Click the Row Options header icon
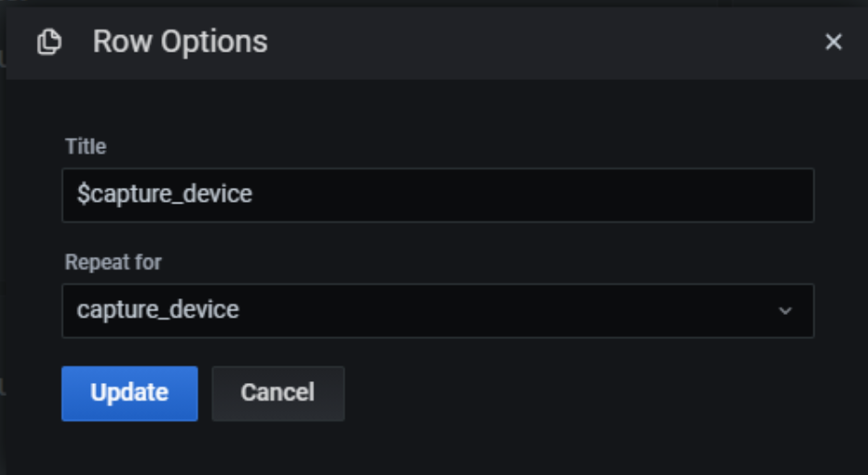 click(49, 42)
